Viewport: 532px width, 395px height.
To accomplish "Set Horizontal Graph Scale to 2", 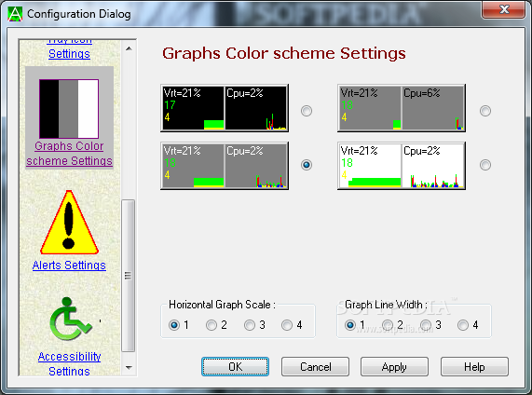I will [211, 325].
